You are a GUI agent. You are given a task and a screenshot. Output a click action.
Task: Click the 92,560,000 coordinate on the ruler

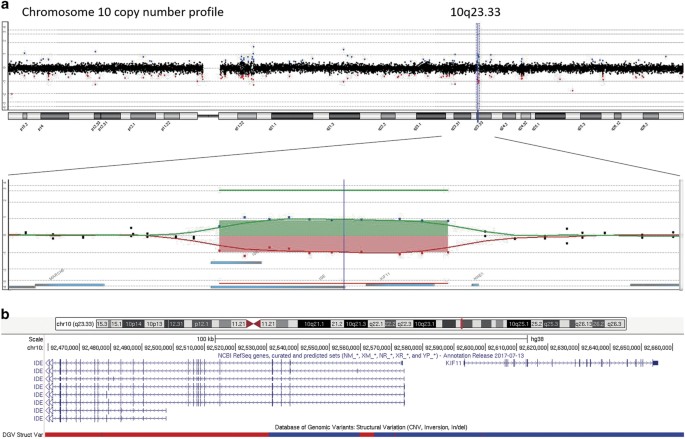[345, 348]
